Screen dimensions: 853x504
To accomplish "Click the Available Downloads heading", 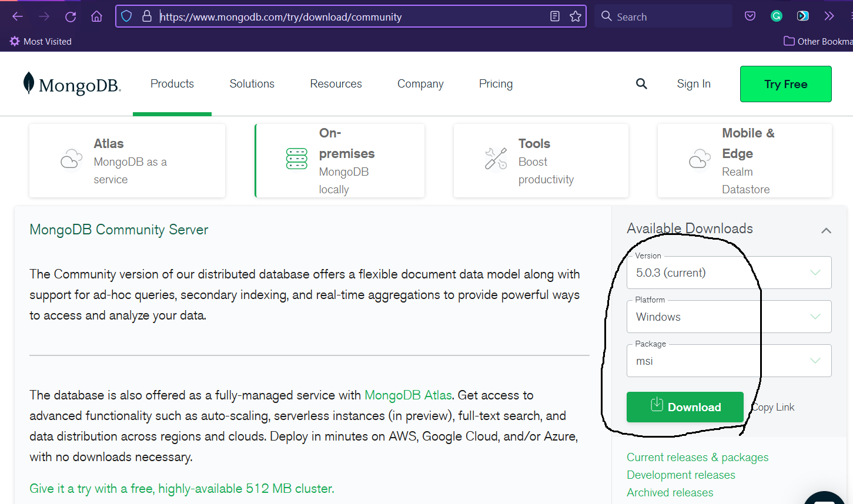I will [x=690, y=229].
